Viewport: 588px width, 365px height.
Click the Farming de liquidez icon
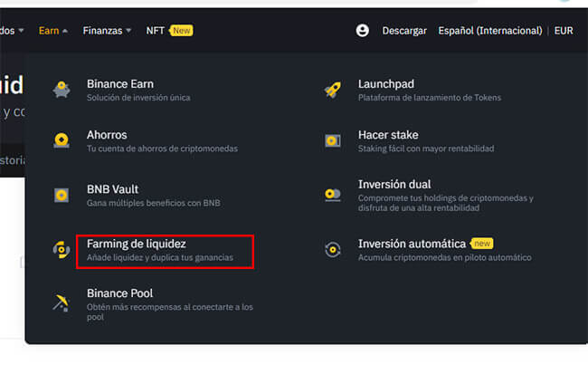coord(62,250)
